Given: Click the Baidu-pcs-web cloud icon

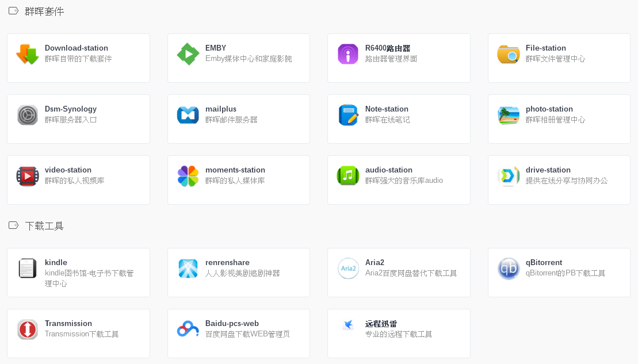Looking at the screenshot, I should (x=188, y=329).
